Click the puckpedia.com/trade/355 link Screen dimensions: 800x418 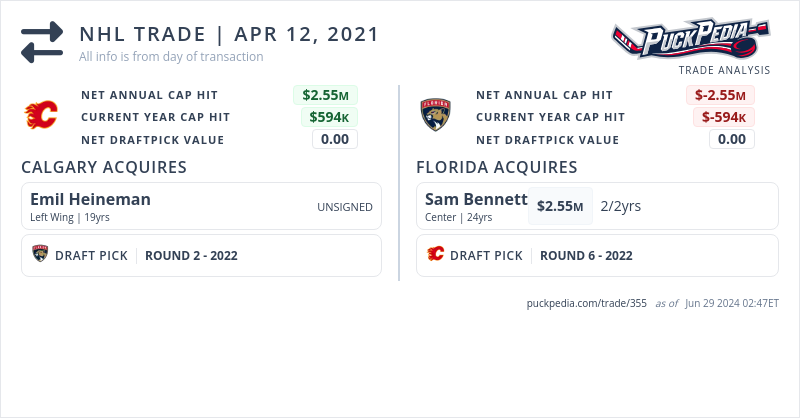pos(587,303)
